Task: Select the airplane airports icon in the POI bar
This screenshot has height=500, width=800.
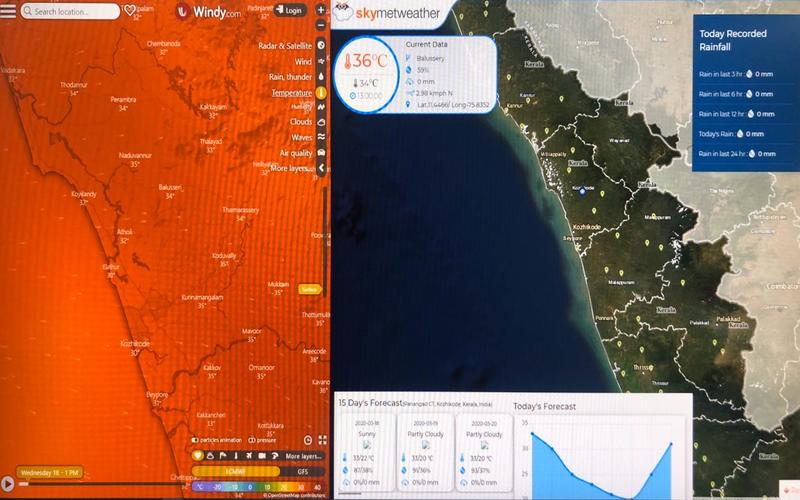Action: [248, 456]
